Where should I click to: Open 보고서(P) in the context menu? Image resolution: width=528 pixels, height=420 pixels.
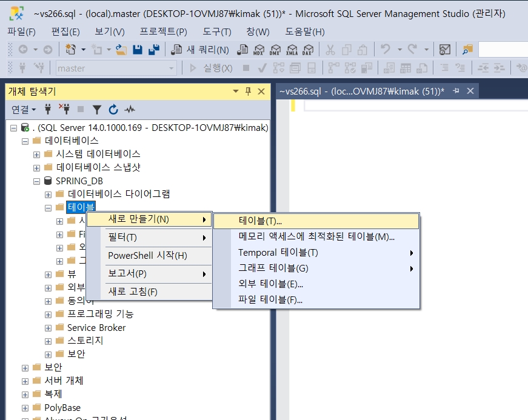[x=149, y=273]
